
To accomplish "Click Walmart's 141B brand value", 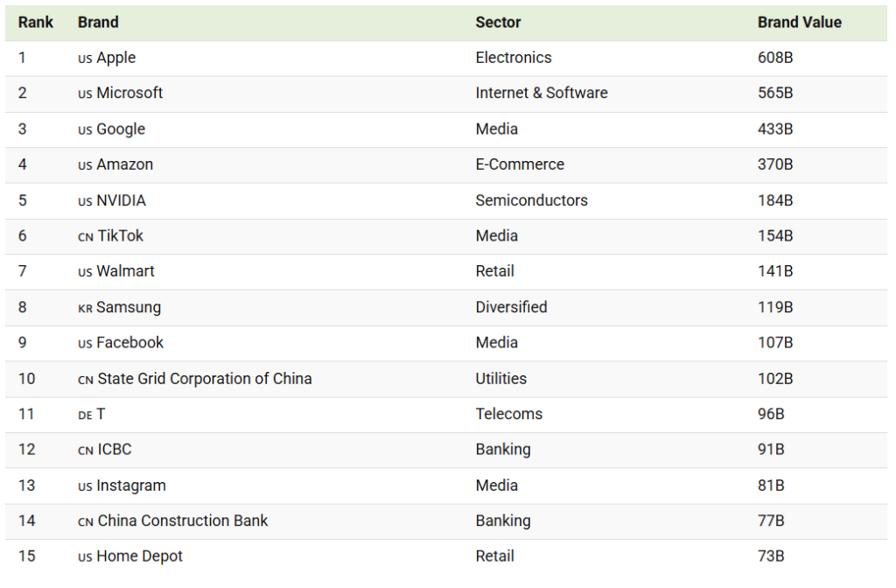I will point(775,271).
